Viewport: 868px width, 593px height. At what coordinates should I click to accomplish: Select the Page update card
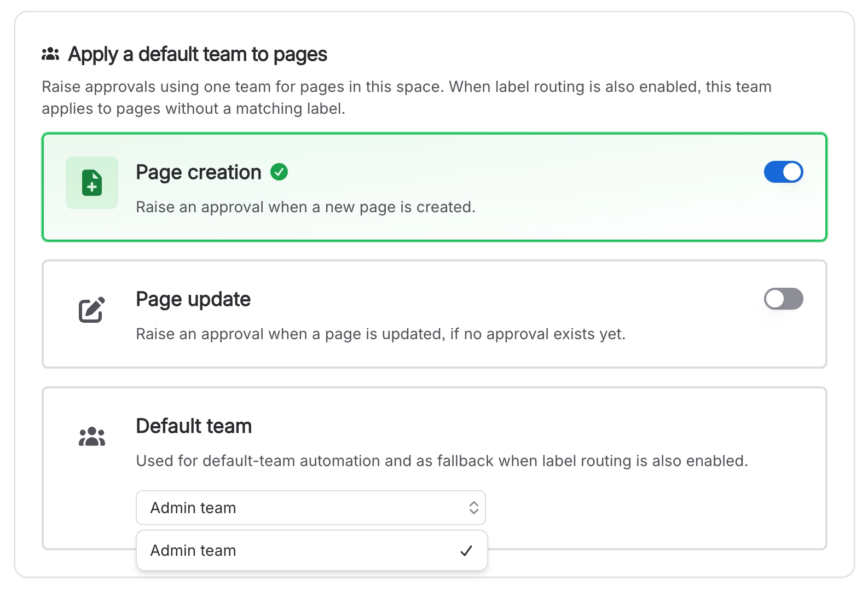click(435, 314)
